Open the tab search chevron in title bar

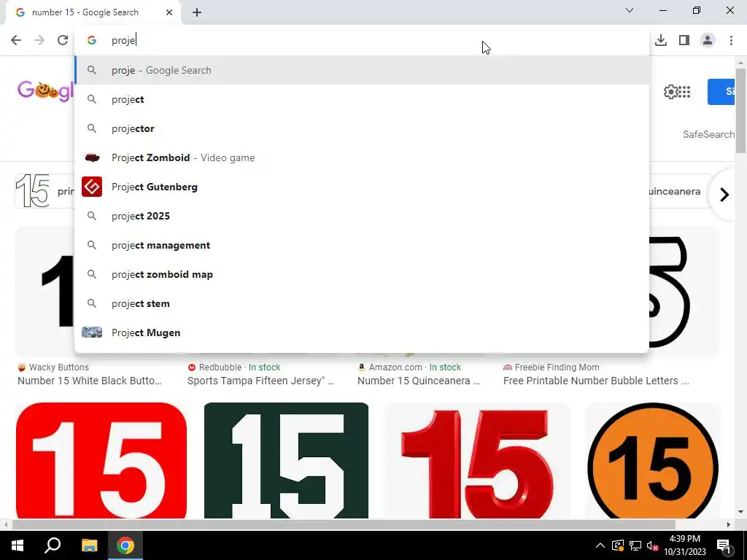coord(630,10)
